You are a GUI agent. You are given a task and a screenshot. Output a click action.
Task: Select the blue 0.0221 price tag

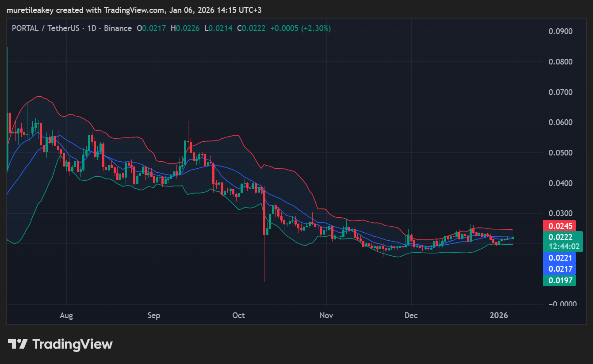(x=560, y=258)
